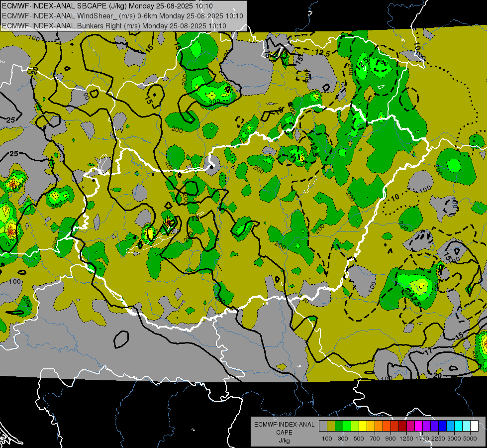
Task: Click the legend value 5000
Action: coord(470,439)
